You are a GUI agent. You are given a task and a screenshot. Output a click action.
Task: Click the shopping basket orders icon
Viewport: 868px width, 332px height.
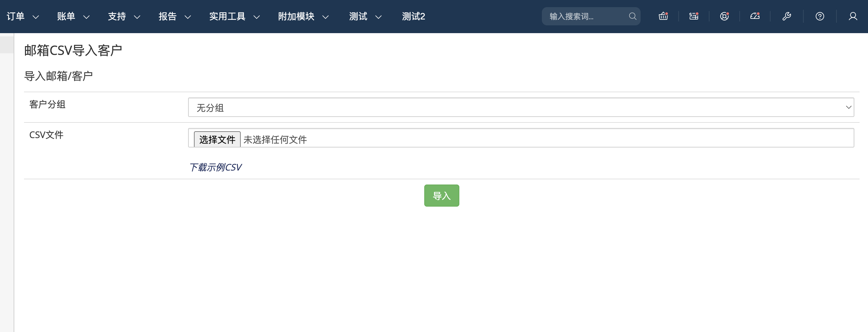tap(663, 16)
